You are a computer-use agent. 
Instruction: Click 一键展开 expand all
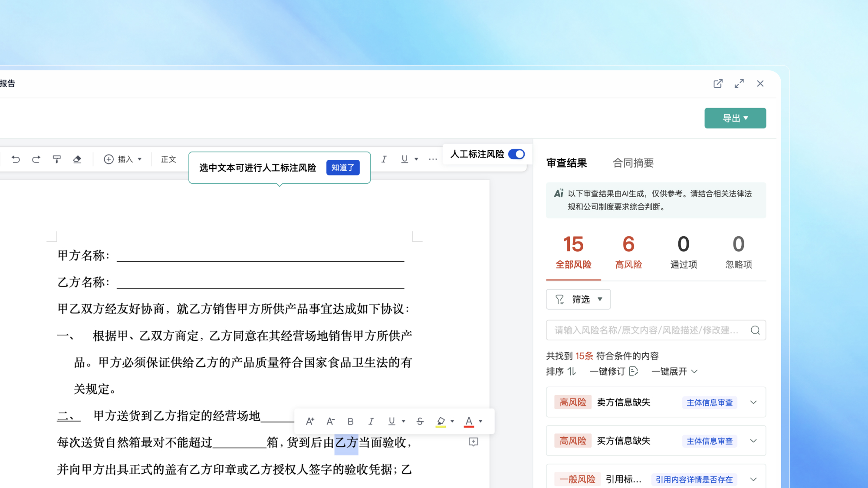[675, 372]
